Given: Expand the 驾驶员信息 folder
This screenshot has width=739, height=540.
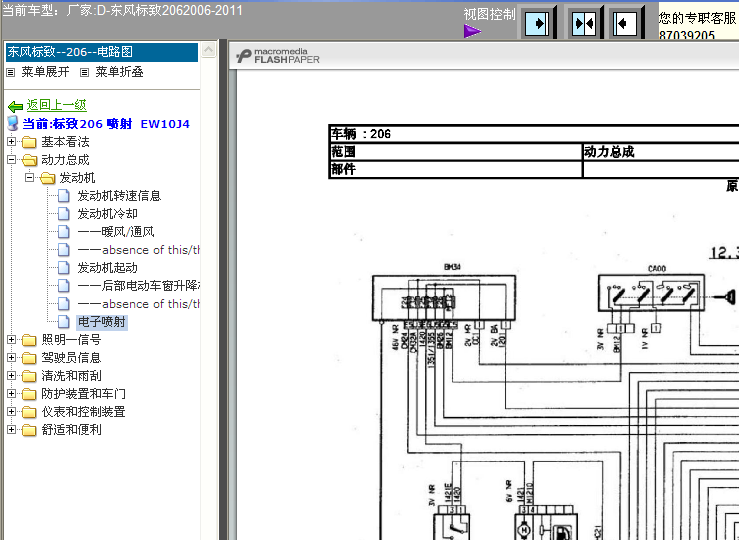Looking at the screenshot, I should tap(11, 358).
